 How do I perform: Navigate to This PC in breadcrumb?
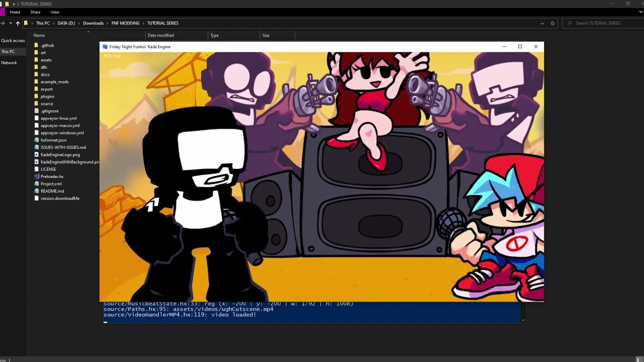pos(43,23)
